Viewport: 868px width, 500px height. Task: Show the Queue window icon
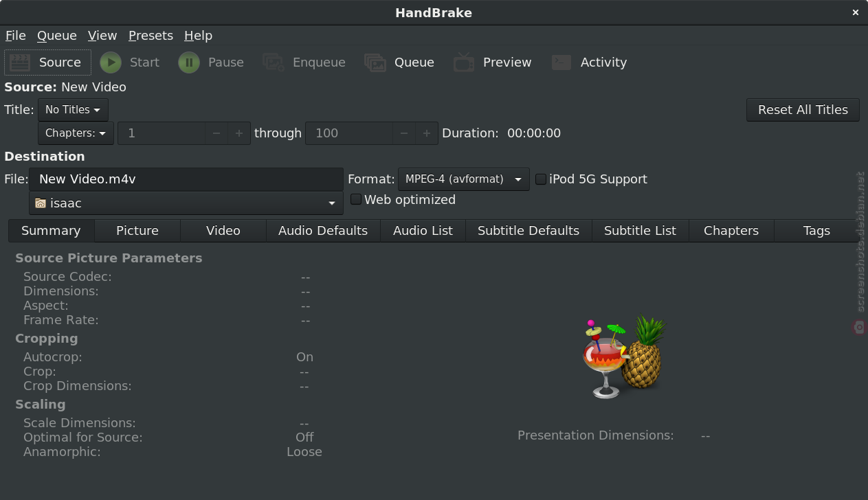375,62
